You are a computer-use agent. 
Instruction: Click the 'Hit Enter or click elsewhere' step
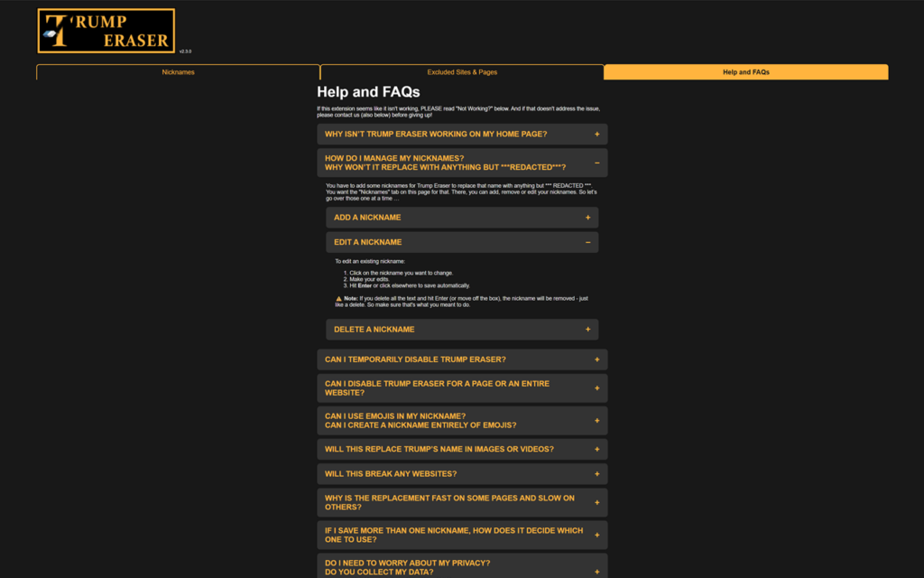(410, 285)
